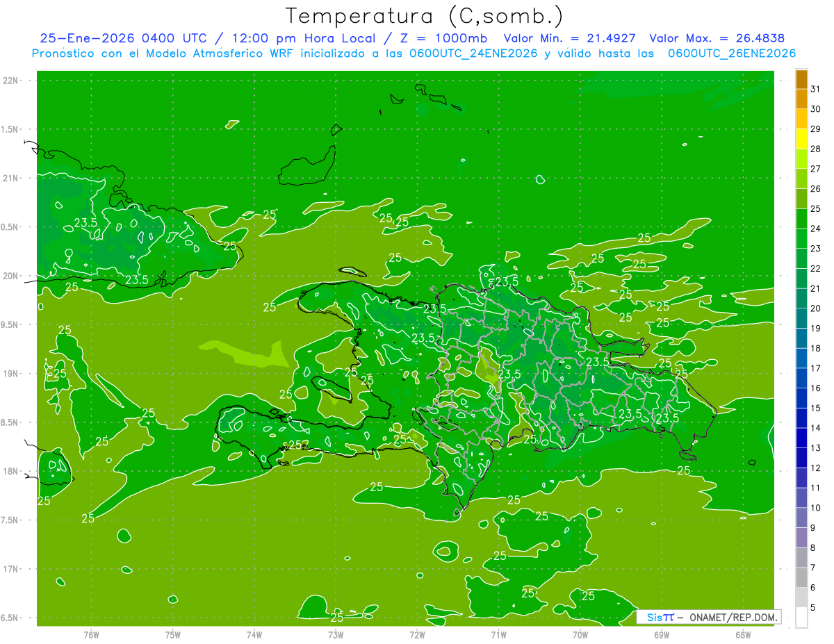Click the '22N' latitude axis label
834x644 pixels.
click(x=10, y=81)
